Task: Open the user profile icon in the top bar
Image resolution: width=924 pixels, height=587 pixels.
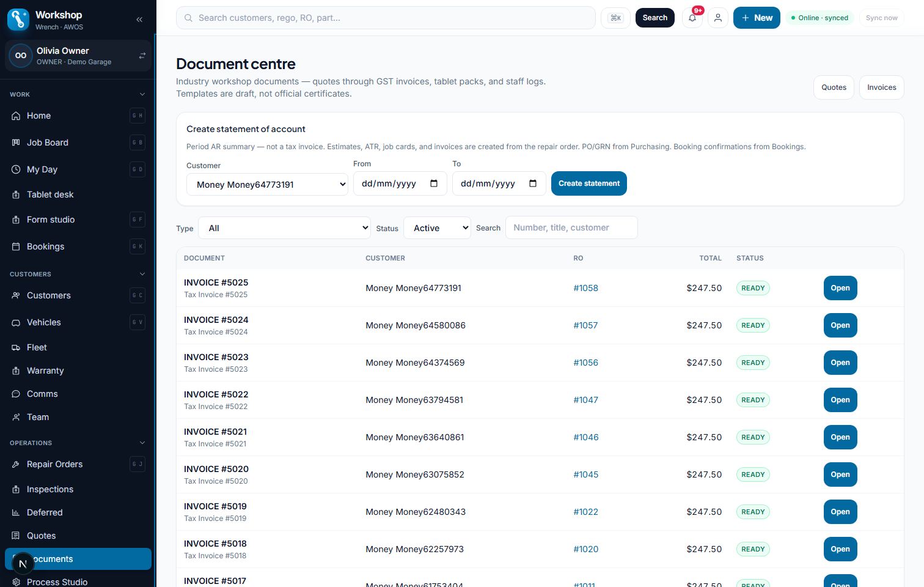Action: tap(718, 18)
